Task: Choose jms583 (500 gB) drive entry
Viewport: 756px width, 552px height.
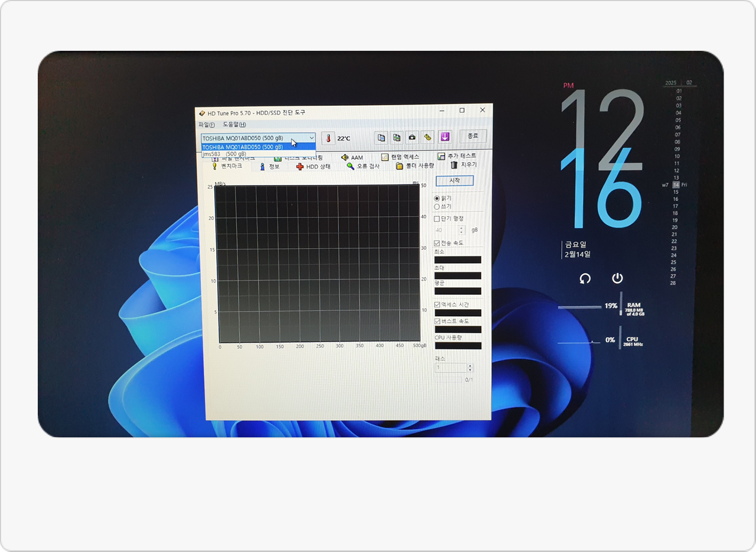Action: pyautogui.click(x=258, y=154)
